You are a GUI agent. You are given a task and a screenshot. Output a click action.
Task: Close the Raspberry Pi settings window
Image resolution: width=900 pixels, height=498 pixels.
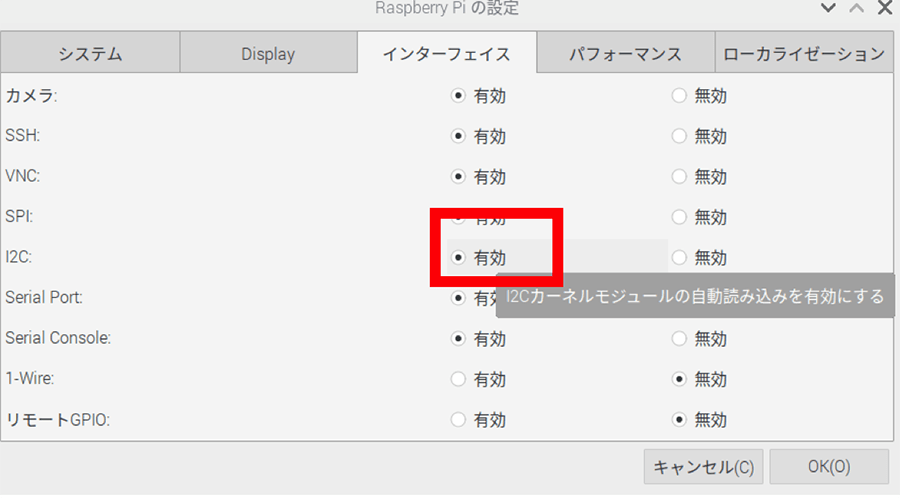tap(886, 8)
